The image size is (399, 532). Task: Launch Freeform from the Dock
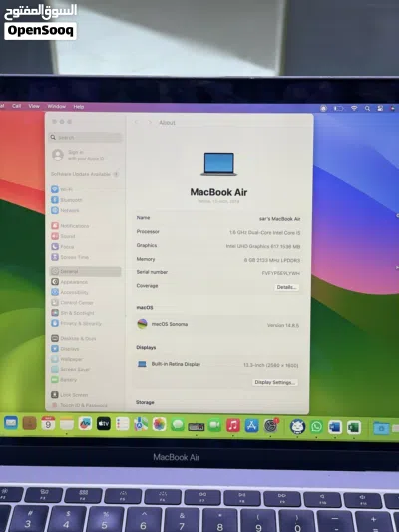click(x=85, y=424)
